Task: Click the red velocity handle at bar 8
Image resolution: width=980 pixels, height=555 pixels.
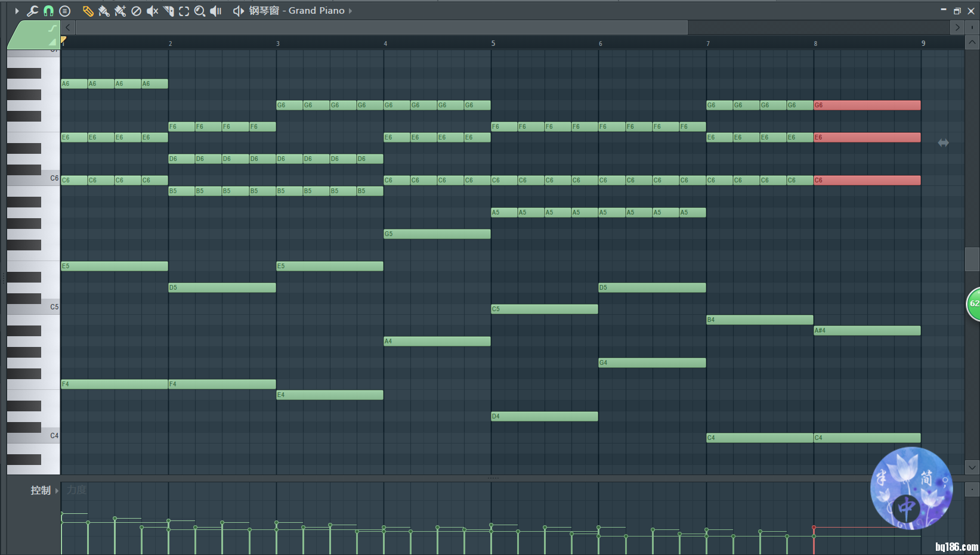Action: (814, 528)
